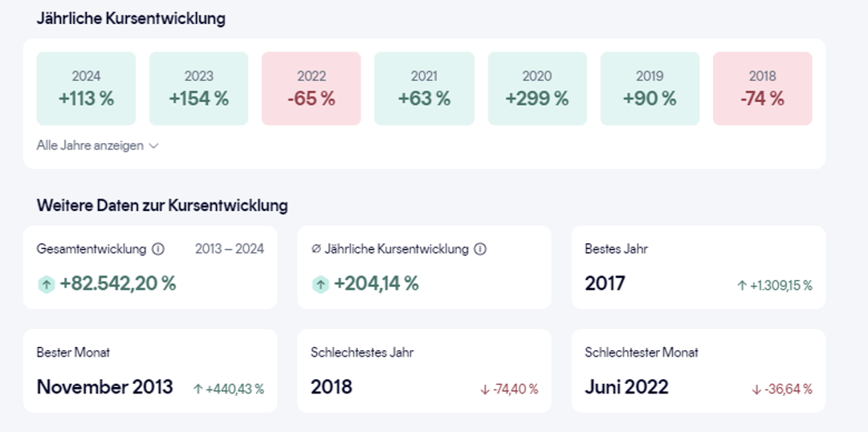Click green up-arrow hexagon beside +204,14 %

click(x=320, y=283)
